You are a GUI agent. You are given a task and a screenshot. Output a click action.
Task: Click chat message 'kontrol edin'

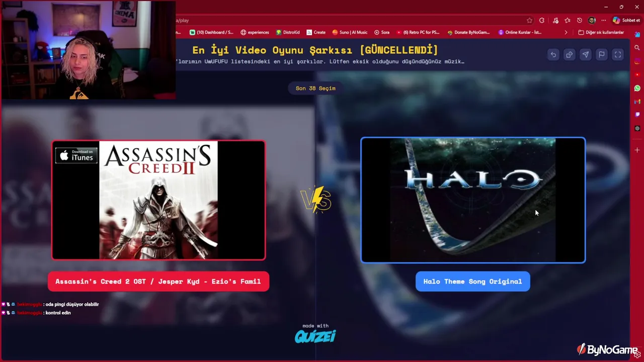tap(58, 313)
